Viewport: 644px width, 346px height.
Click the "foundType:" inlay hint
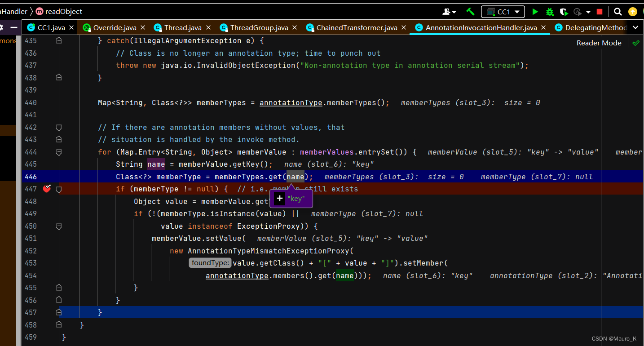click(x=210, y=263)
